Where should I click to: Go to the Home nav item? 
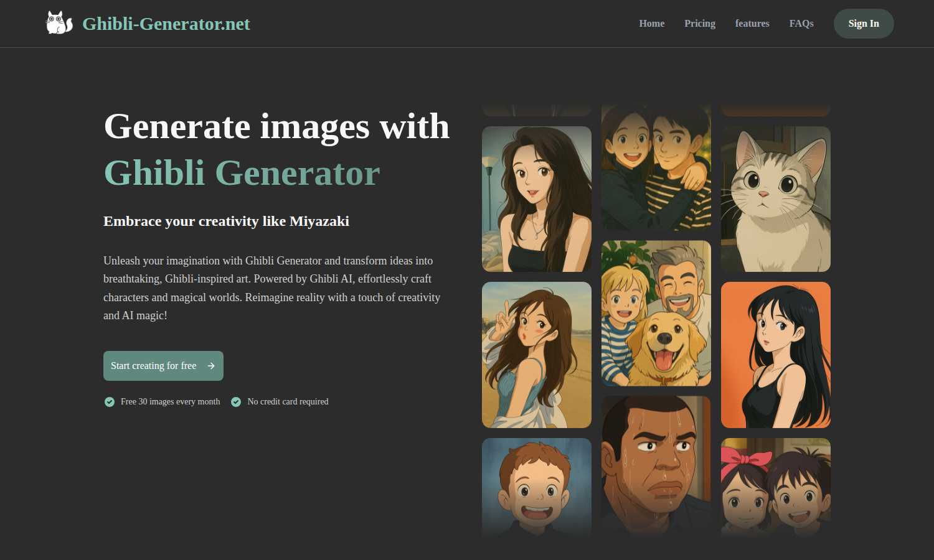click(651, 24)
